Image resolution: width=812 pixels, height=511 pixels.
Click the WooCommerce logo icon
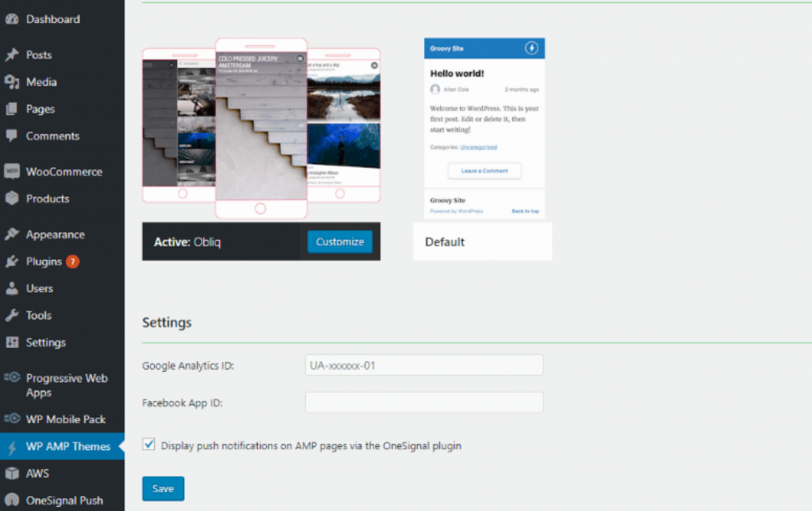click(12, 171)
